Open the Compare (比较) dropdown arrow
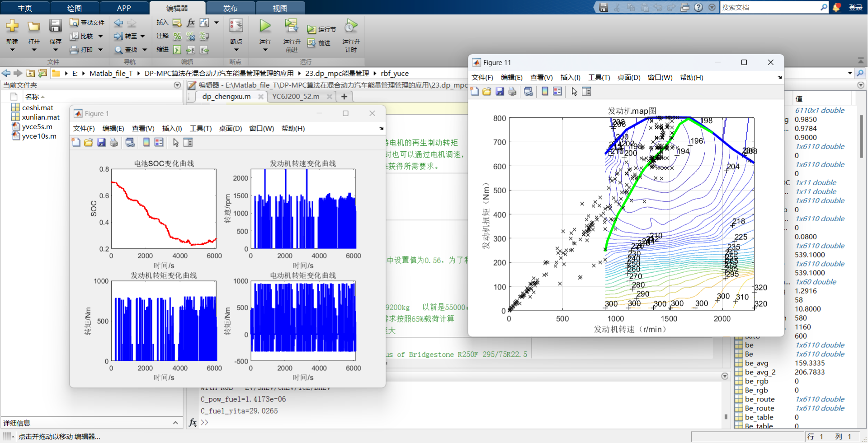The image size is (868, 443). point(100,36)
